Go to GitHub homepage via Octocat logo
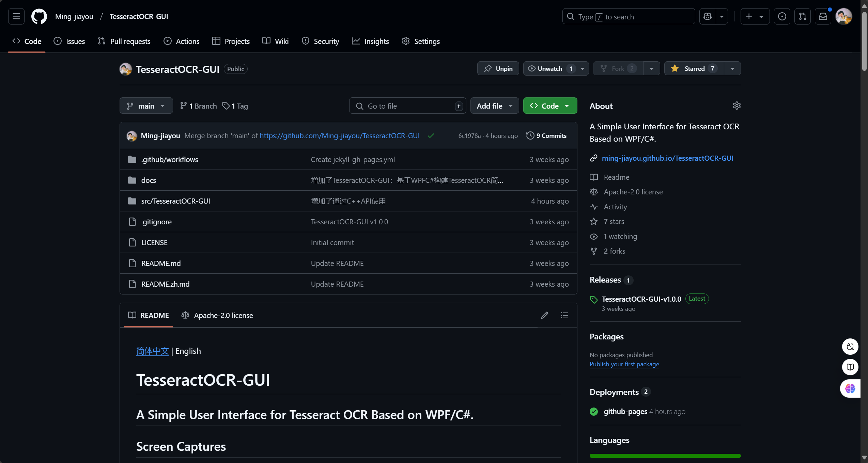 (x=39, y=16)
